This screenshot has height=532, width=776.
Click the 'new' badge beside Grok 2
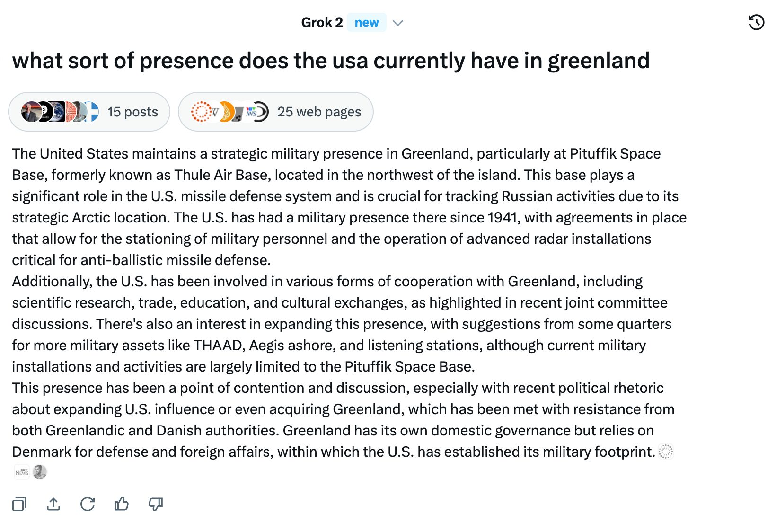(x=367, y=23)
